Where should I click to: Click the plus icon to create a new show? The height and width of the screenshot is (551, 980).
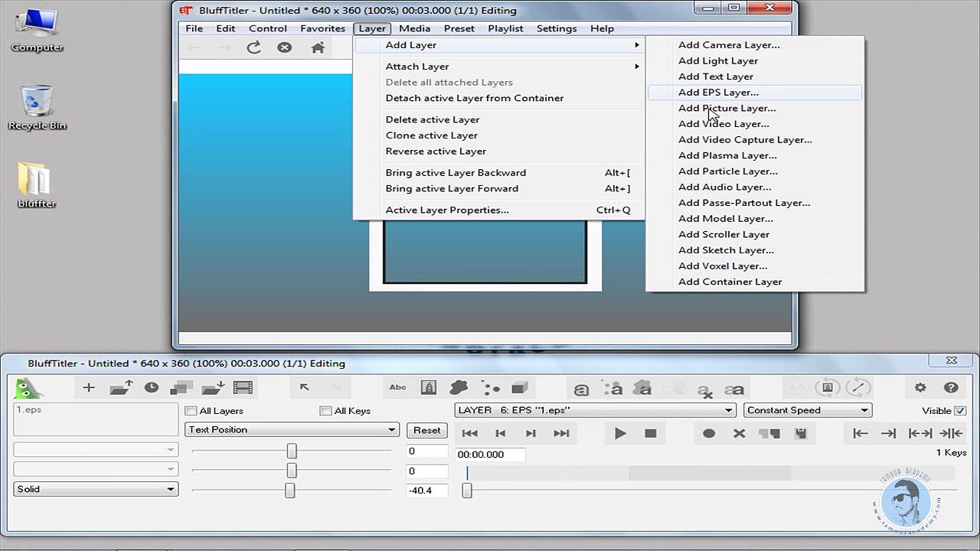click(x=89, y=388)
